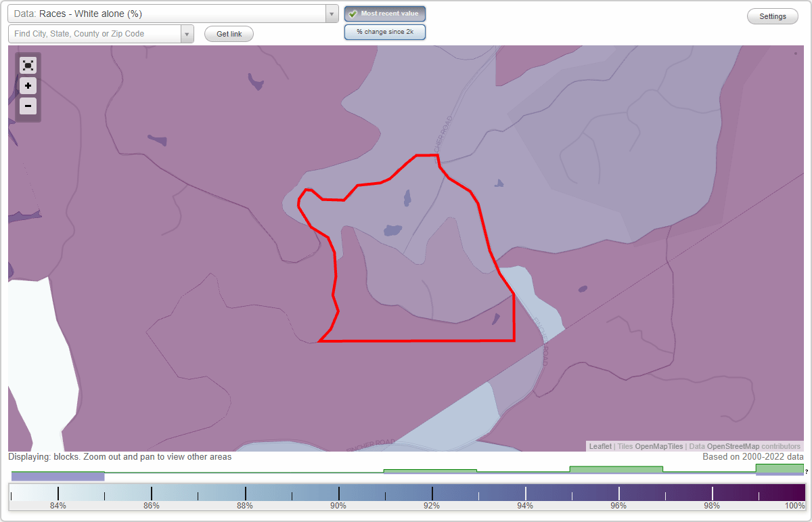Click the 'Based on 2000-2022 data' text
The width and height of the screenshot is (812, 522).
click(753, 457)
